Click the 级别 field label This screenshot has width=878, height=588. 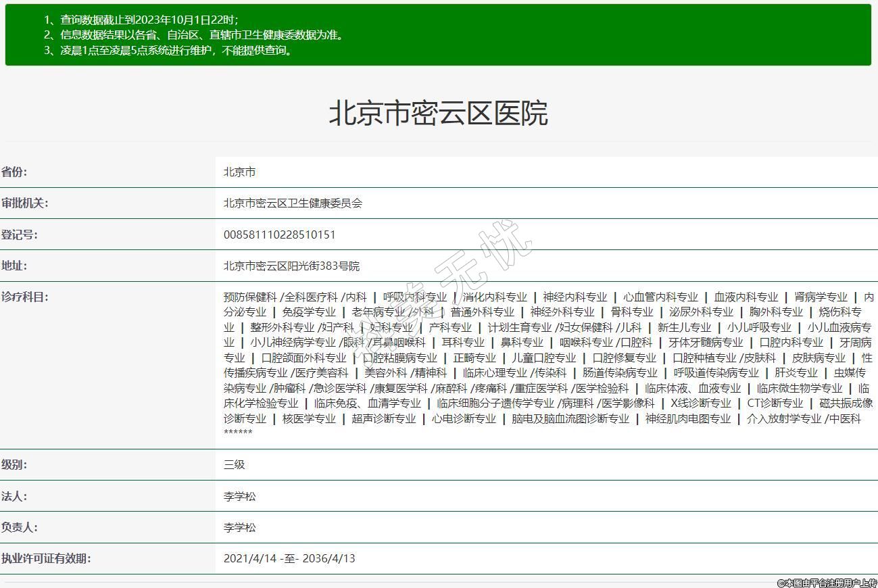[14, 464]
